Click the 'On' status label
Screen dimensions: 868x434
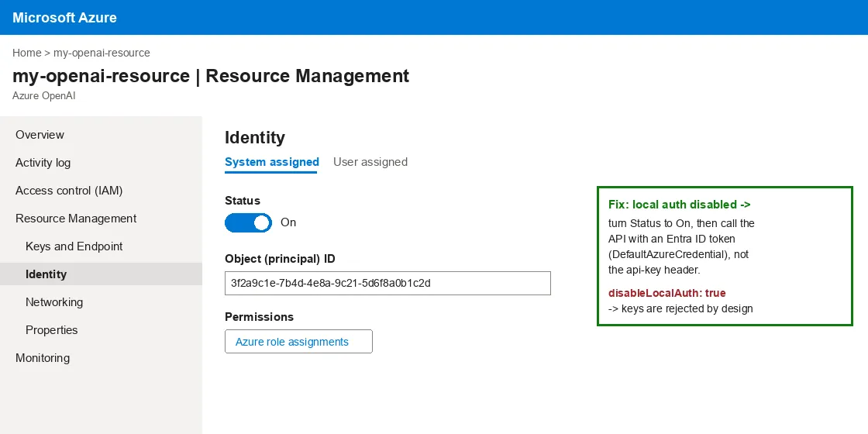tap(288, 222)
